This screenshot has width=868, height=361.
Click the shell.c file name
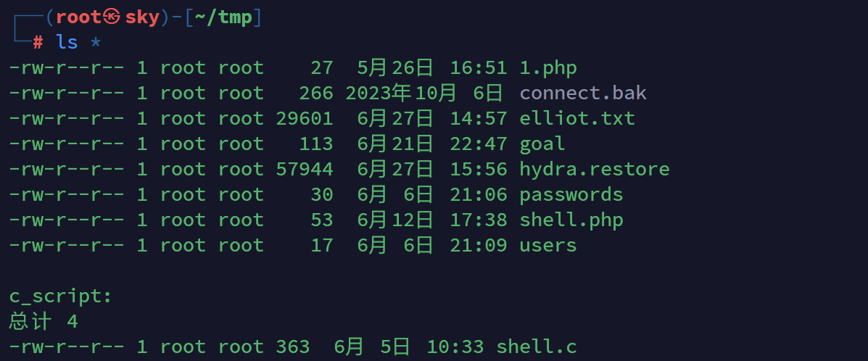[537, 347]
